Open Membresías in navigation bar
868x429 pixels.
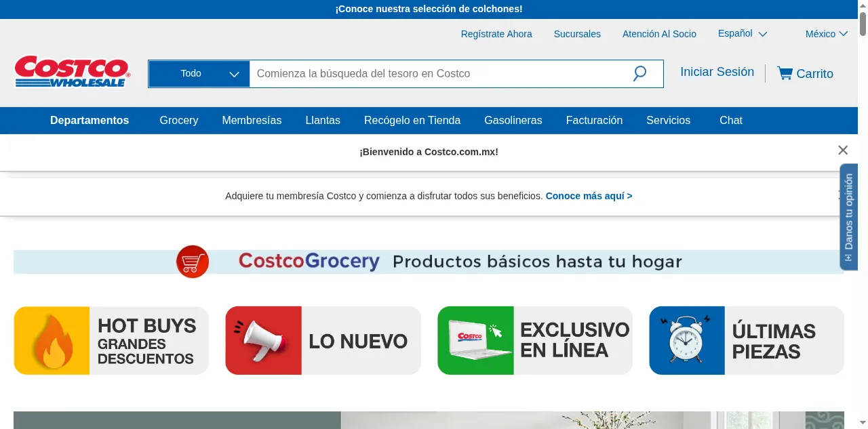click(252, 120)
